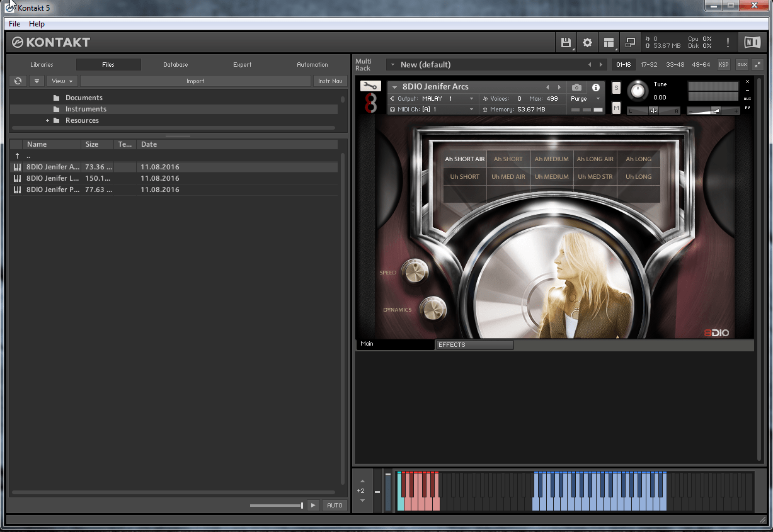Click the minimized view window icon
773x532 pixels.
pos(630,43)
